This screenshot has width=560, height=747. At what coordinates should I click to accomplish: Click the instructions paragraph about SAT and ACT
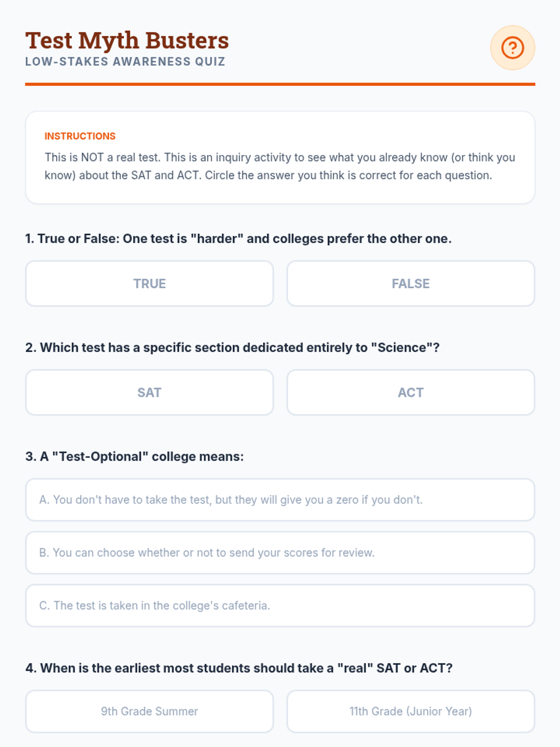(280, 166)
